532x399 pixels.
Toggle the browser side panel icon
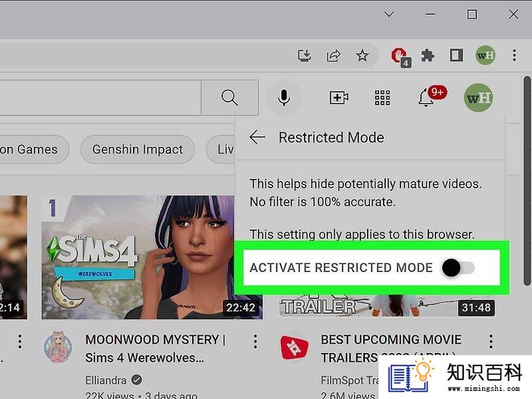point(456,56)
